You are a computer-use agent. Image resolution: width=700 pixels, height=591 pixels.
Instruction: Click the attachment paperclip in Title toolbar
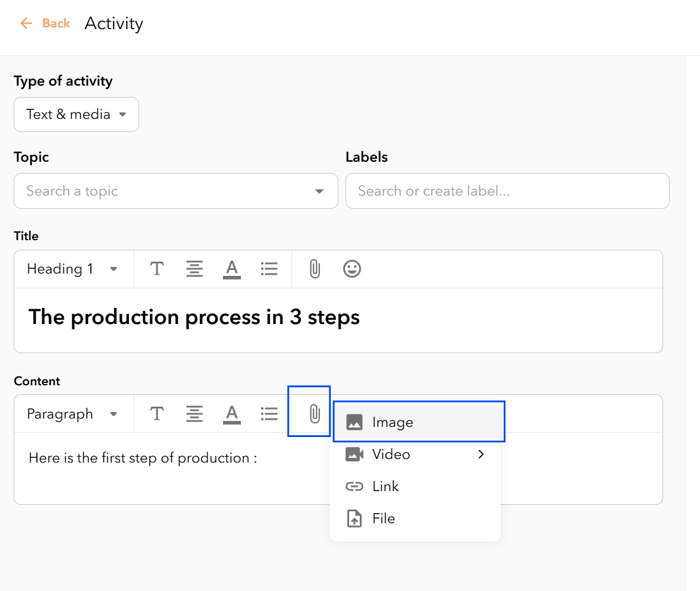click(x=315, y=269)
